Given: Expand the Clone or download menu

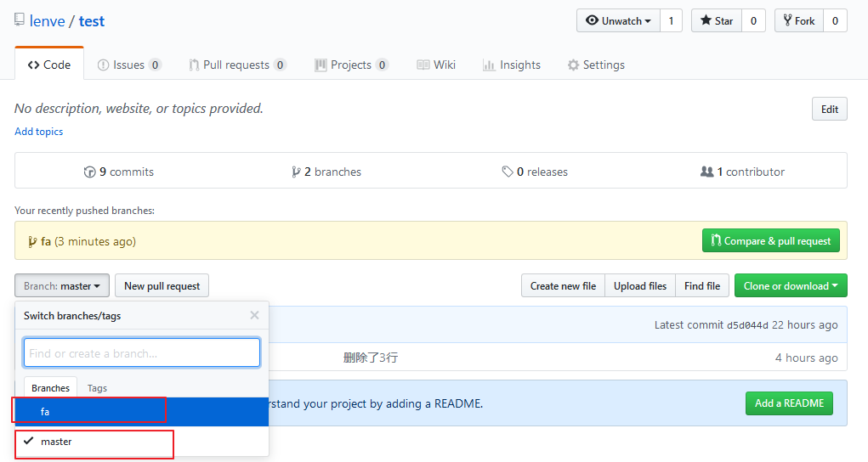Looking at the screenshot, I should pyautogui.click(x=791, y=286).
